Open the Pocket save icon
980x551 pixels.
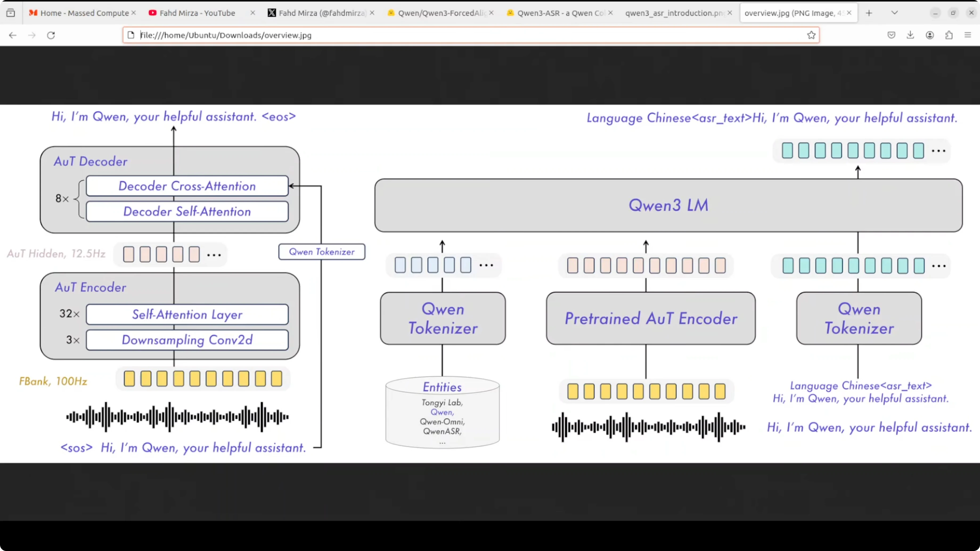[891, 35]
